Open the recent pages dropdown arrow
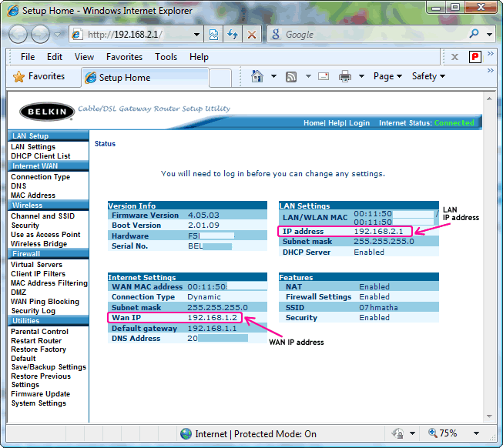503x448 pixels. [58, 34]
